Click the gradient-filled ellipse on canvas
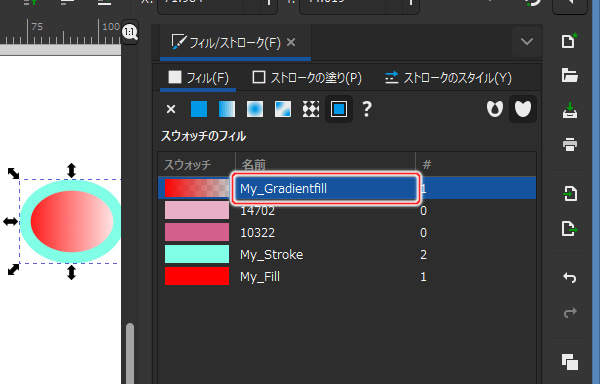This screenshot has width=600, height=384. click(72, 221)
